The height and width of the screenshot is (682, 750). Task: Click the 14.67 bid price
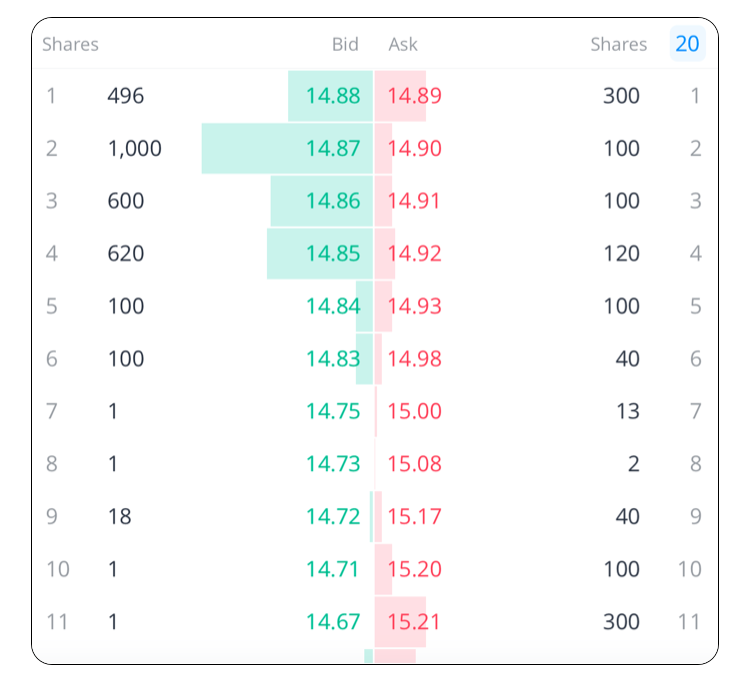click(333, 622)
